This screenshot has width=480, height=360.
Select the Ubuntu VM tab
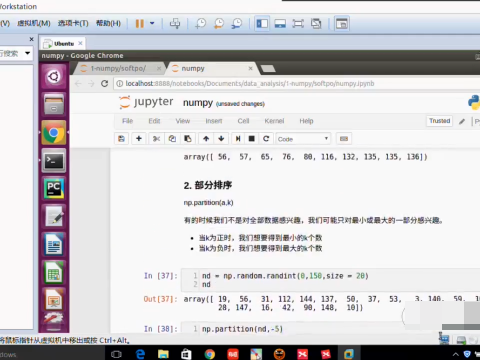[63, 44]
